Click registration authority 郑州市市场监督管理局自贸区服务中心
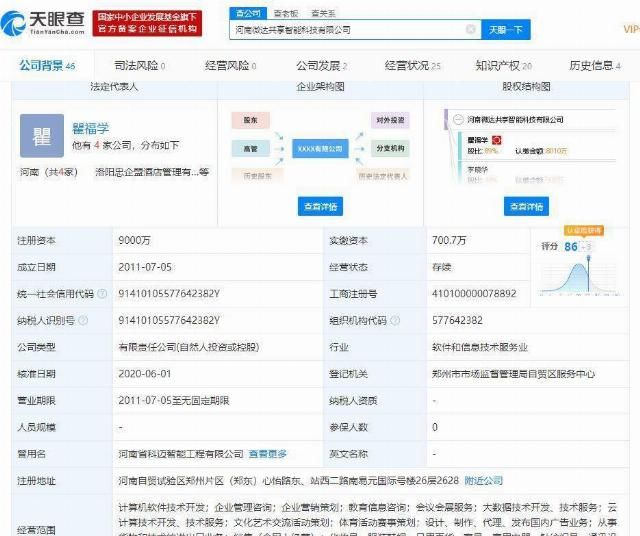The width and height of the screenshot is (640, 536). [513, 374]
